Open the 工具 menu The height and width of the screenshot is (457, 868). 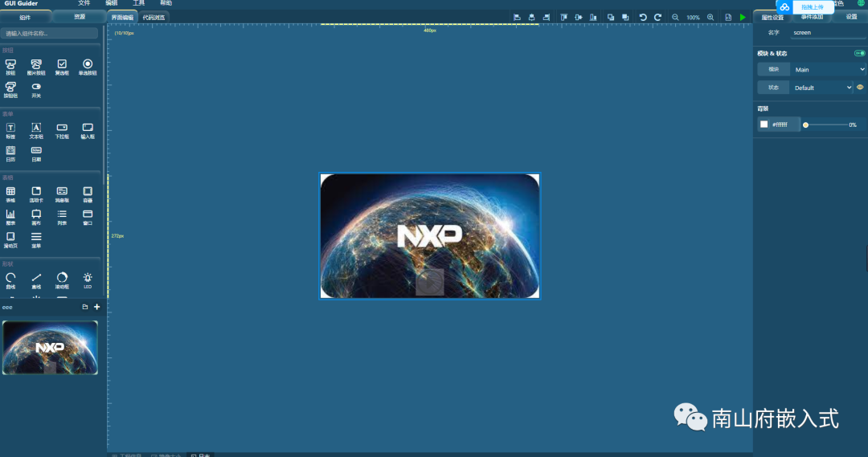(x=138, y=3)
